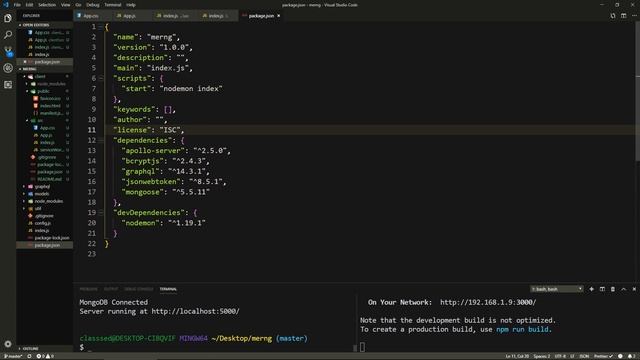Click the Ln 11, Col cursor position indicator
The width and height of the screenshot is (640, 360).
point(517,356)
